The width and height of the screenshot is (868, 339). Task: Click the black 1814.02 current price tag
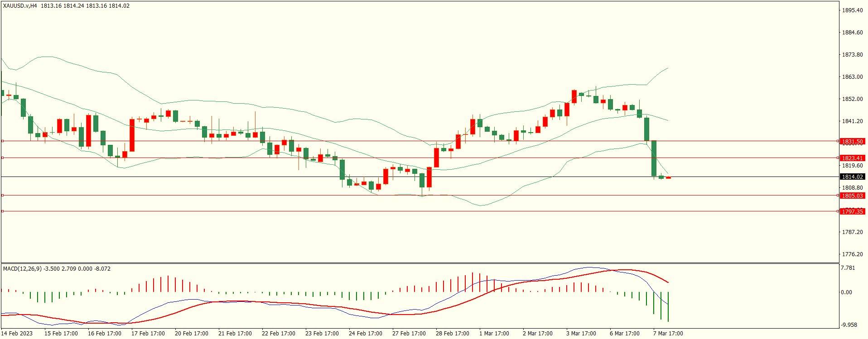pyautogui.click(x=852, y=177)
